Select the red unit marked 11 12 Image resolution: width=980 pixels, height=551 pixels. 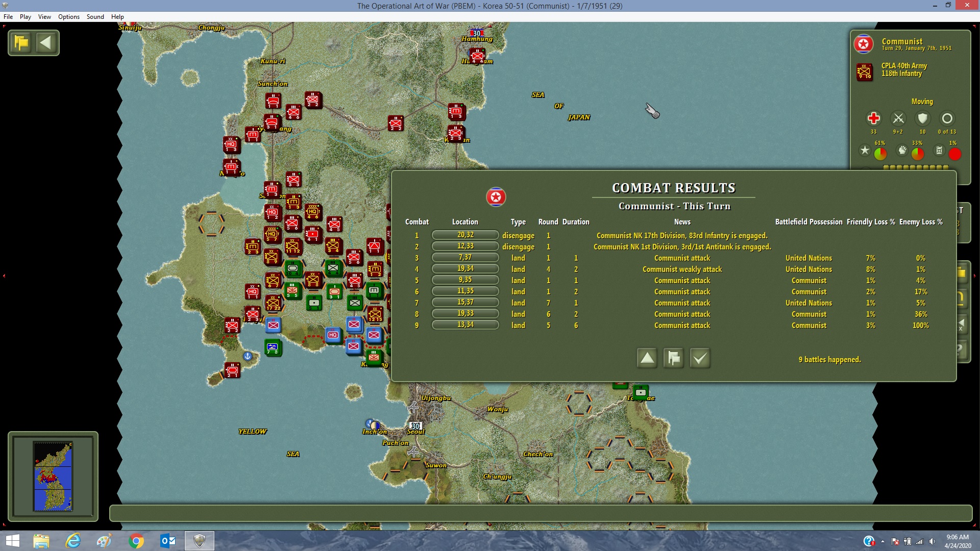pos(293,246)
